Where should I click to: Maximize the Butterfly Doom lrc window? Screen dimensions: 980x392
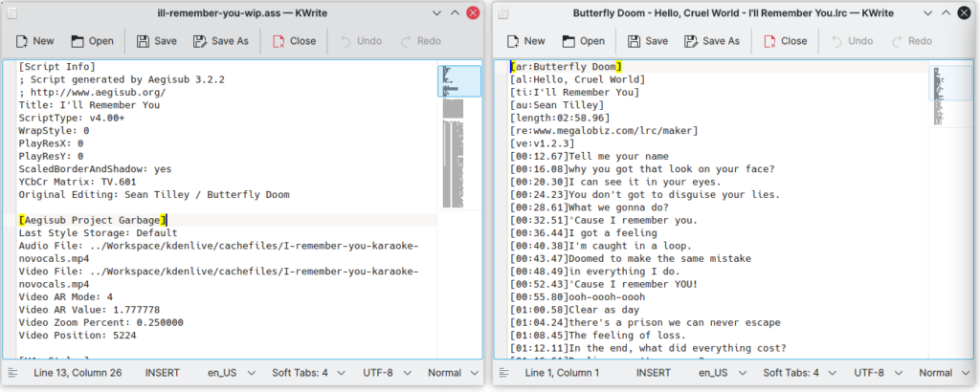tap(947, 12)
